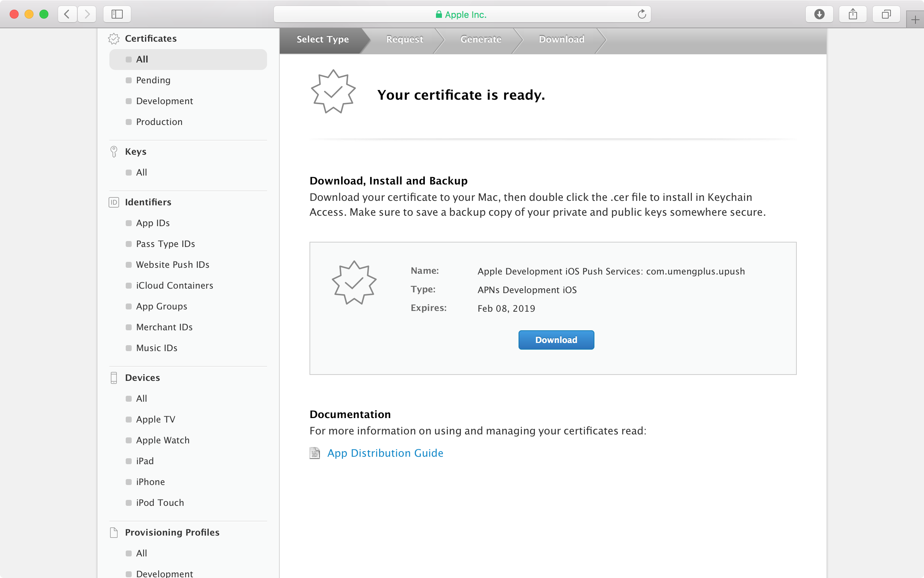
Task: Click the Identifiers section heading
Action: 148,202
